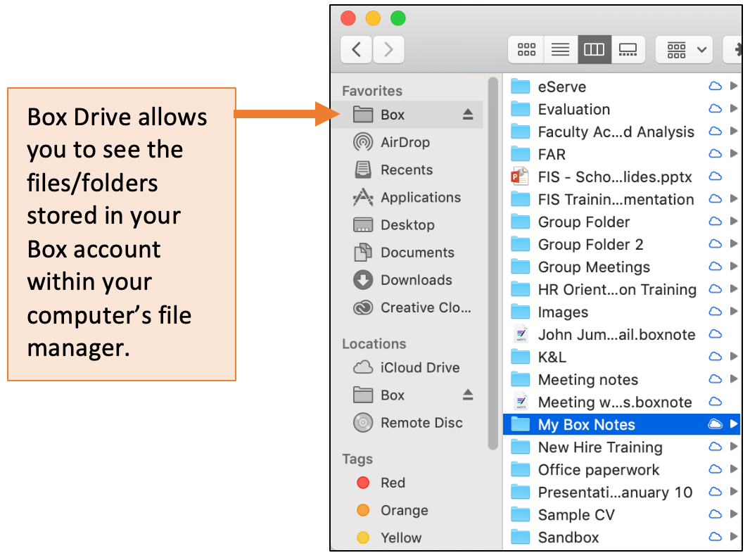Select Meeting w...s.boxnote file
Viewport: 750px width, 560px height.
point(621,402)
